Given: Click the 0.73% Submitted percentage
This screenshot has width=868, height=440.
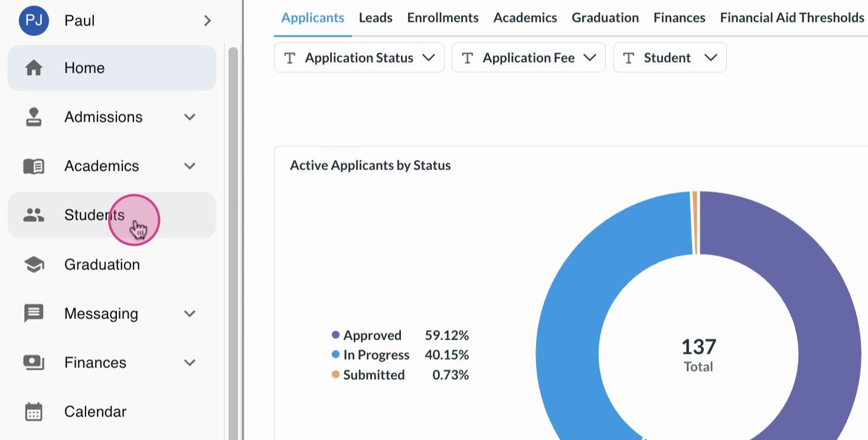Looking at the screenshot, I should point(451,375).
